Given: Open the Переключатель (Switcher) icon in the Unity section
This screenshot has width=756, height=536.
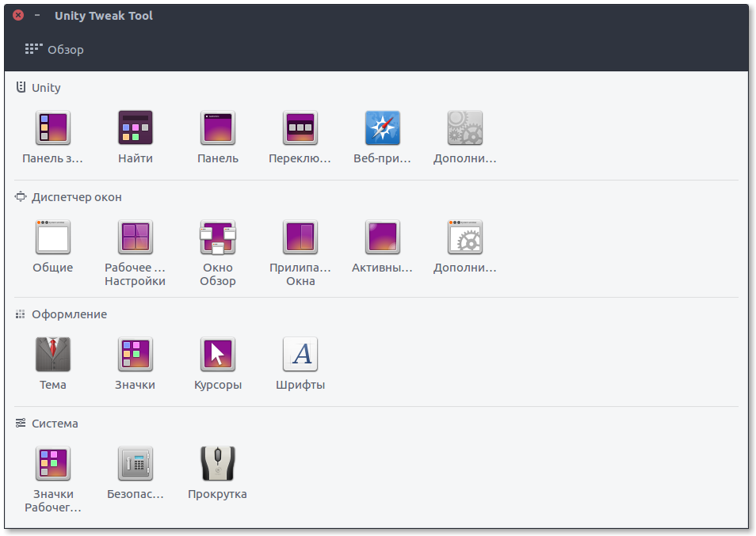Looking at the screenshot, I should click(300, 127).
